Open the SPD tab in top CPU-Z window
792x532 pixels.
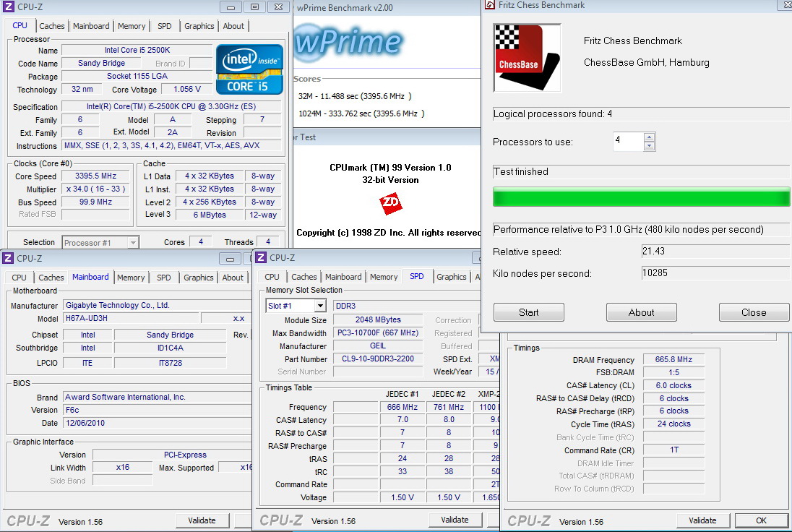(164, 26)
